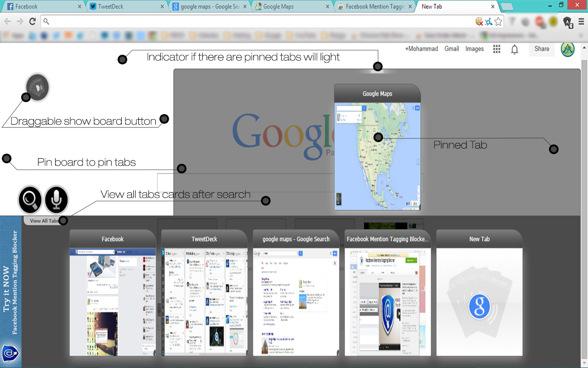Click the +Mohammad profile link
The width and height of the screenshot is (588, 368).
coord(421,49)
